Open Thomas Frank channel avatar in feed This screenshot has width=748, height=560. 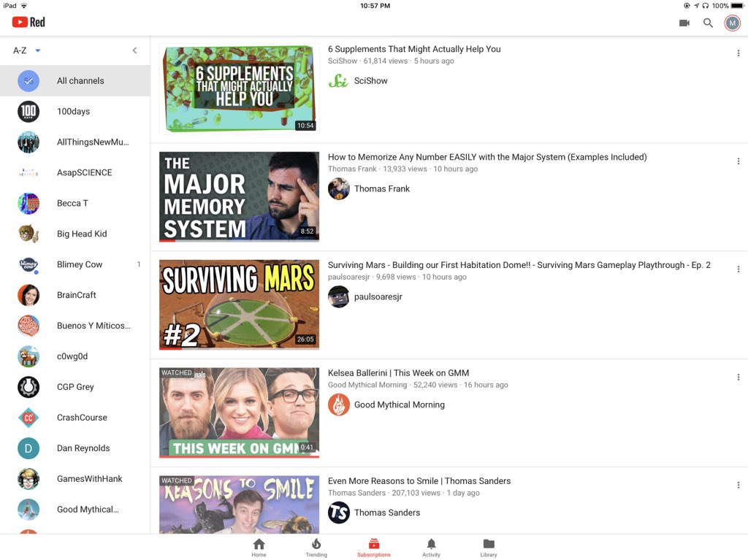[339, 189]
